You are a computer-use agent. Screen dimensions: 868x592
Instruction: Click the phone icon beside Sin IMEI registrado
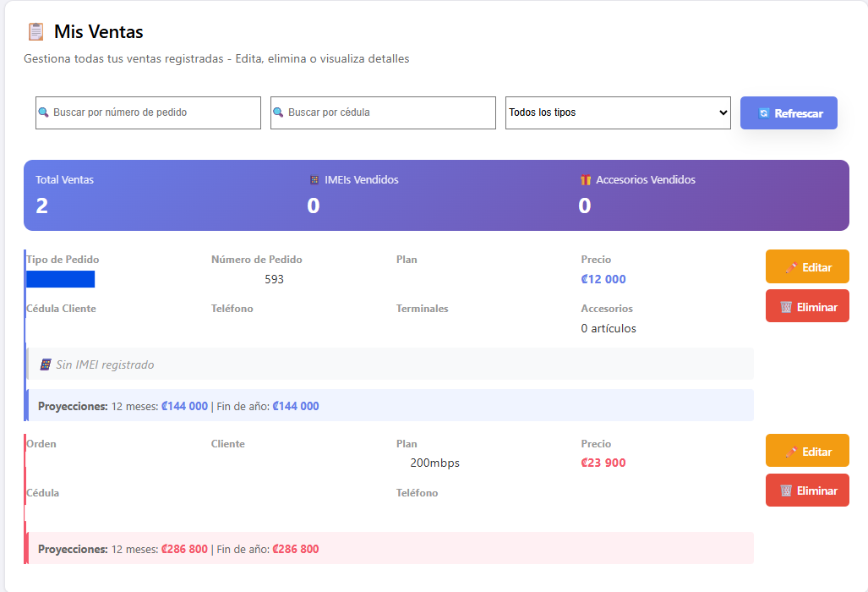[46, 365]
